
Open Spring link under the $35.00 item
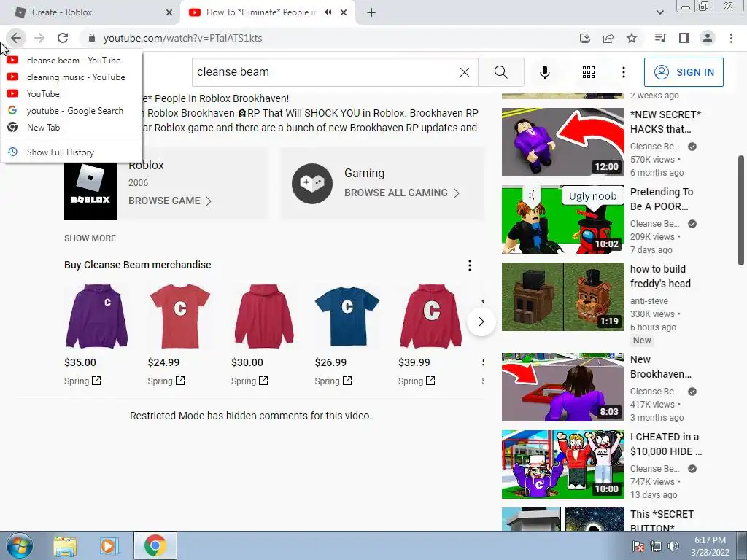[x=82, y=381]
